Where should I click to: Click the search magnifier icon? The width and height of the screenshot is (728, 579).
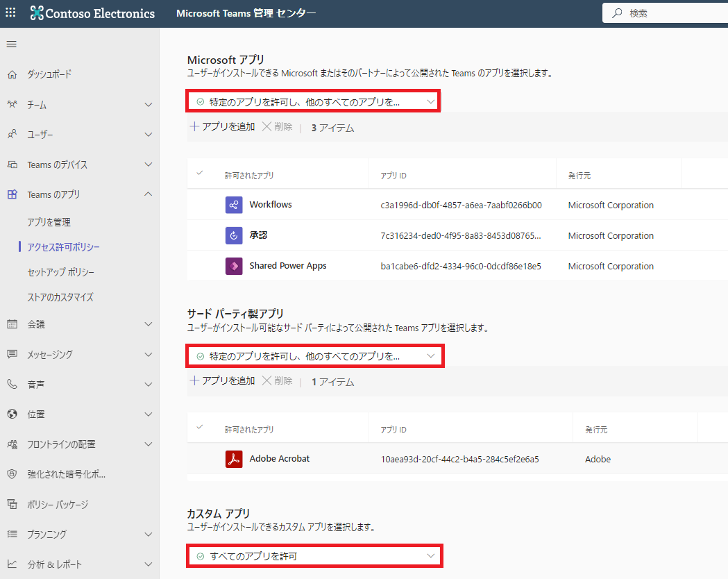[x=617, y=13]
